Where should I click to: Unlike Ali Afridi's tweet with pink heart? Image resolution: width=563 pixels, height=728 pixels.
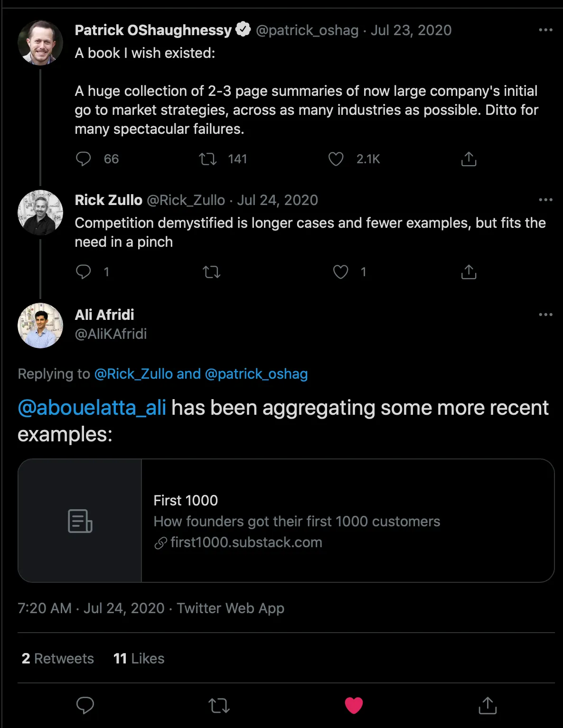354,705
